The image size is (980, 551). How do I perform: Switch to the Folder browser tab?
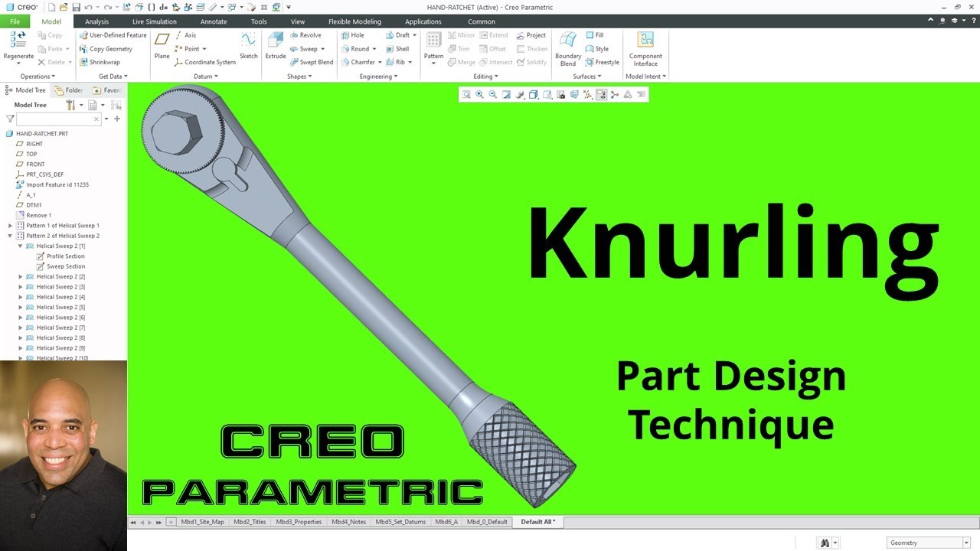pyautogui.click(x=69, y=90)
